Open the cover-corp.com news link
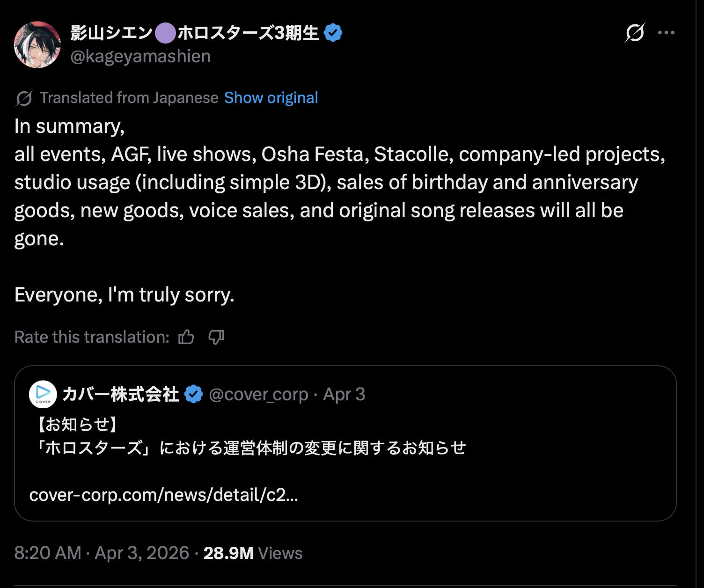The image size is (704, 588). point(163,494)
